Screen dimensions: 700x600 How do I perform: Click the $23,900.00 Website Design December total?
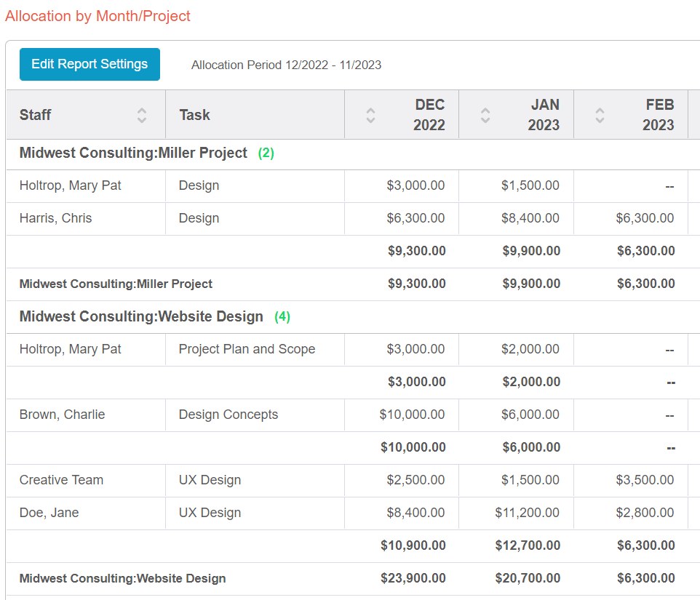click(x=413, y=578)
